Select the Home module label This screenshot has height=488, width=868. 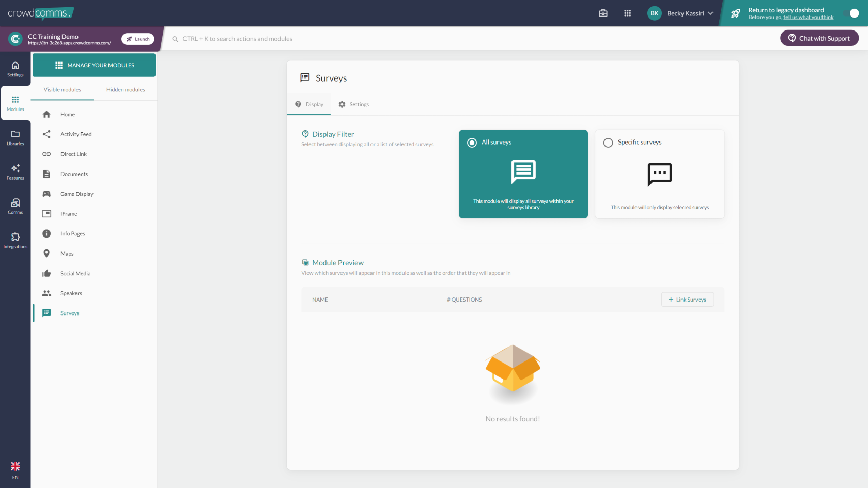68,115
